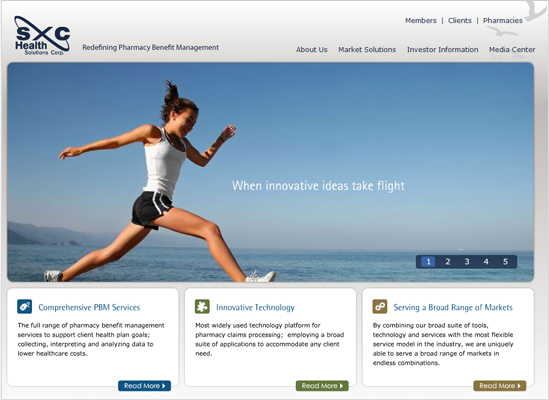Switch banner to slide 2
Screen dimensions: 549x400
point(447,262)
